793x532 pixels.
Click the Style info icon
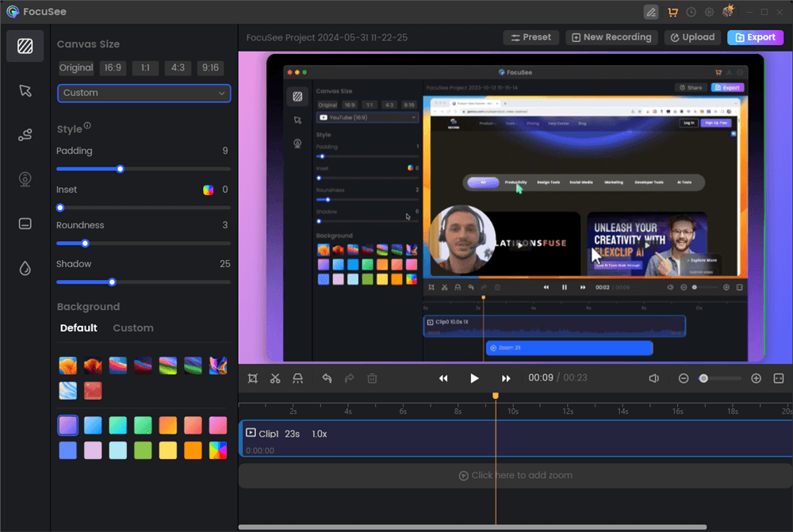tap(87, 125)
